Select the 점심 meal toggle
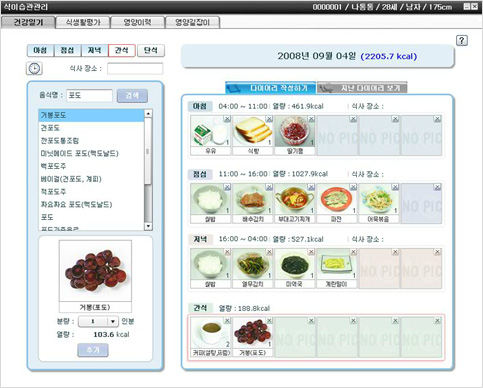Screen dimensions: 483x388 point(67,50)
